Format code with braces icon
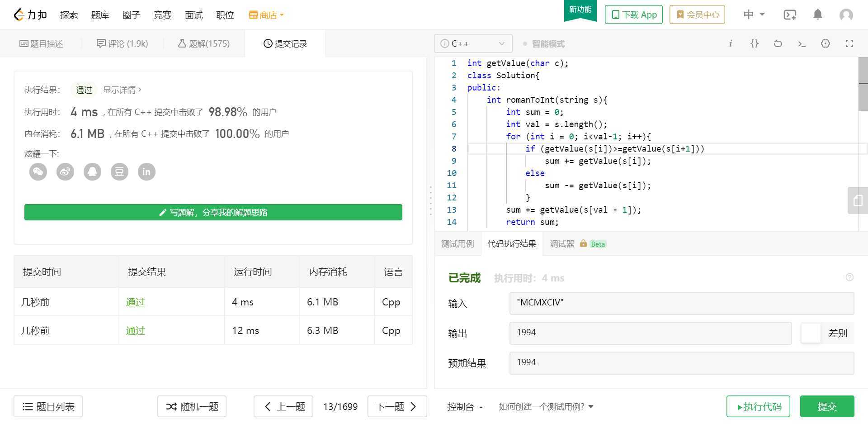 pyautogui.click(x=754, y=43)
